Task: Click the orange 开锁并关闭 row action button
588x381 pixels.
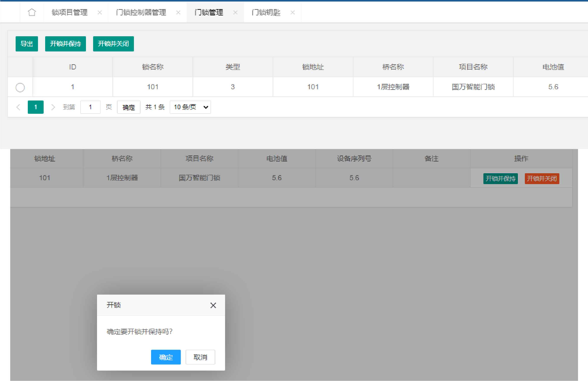Action: (542, 178)
